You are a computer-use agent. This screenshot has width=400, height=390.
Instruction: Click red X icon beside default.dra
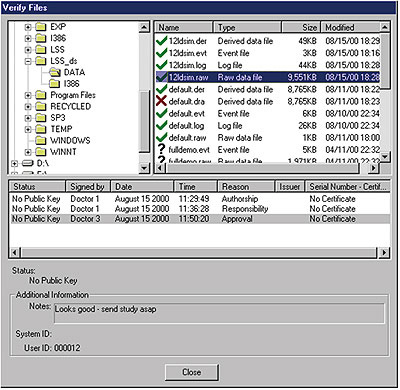coord(161,101)
